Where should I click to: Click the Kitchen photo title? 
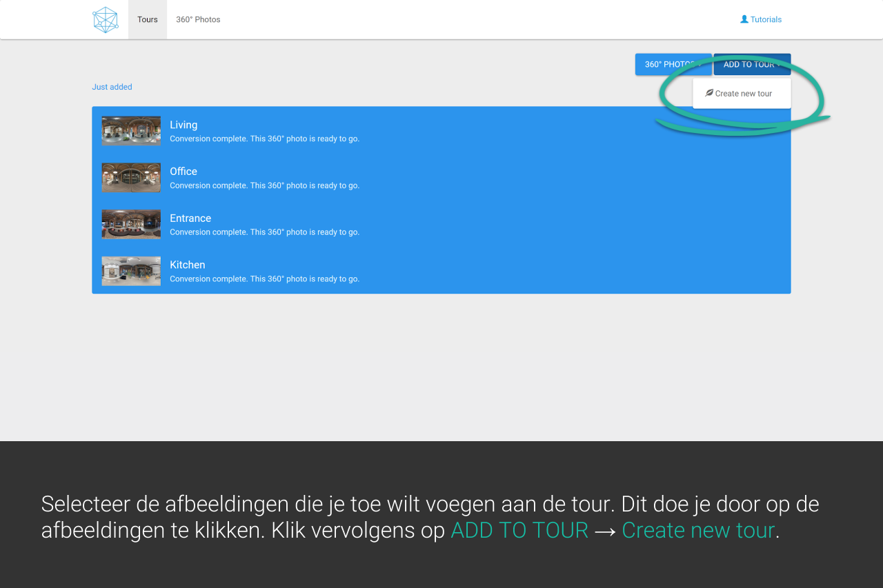tap(188, 265)
